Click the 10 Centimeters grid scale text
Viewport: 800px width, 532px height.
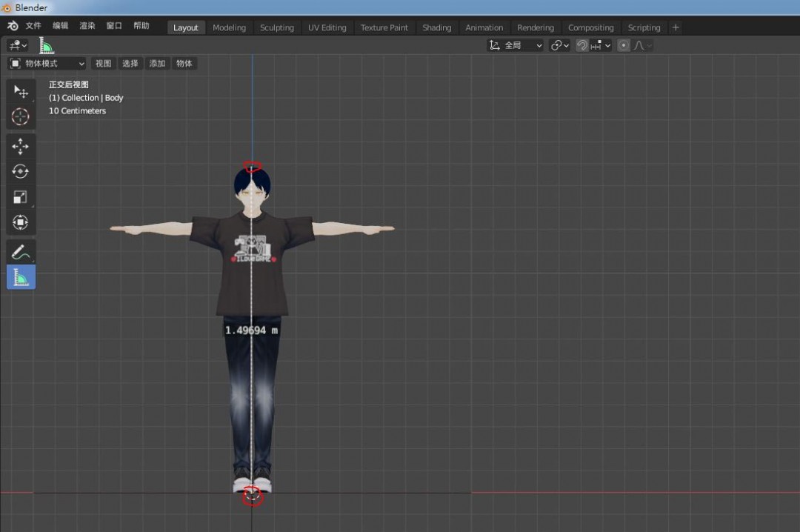(x=77, y=111)
